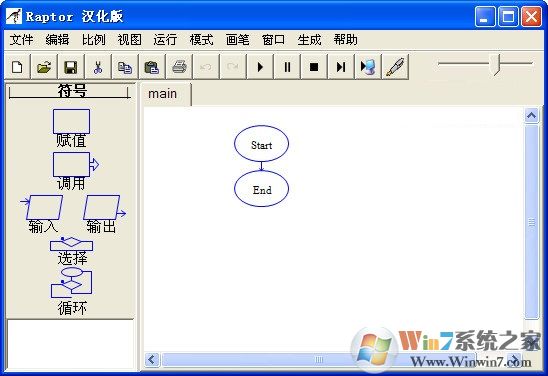
Task: Step to next with skip-forward icon
Action: pos(341,66)
